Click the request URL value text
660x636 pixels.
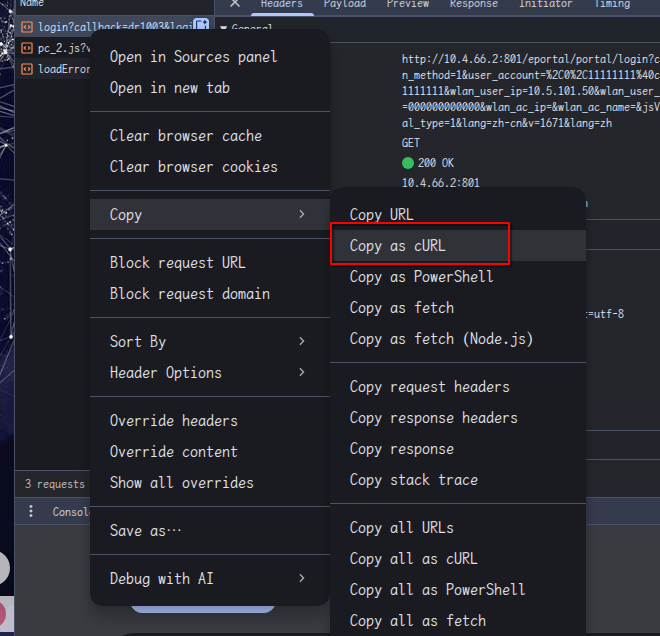coord(530,91)
